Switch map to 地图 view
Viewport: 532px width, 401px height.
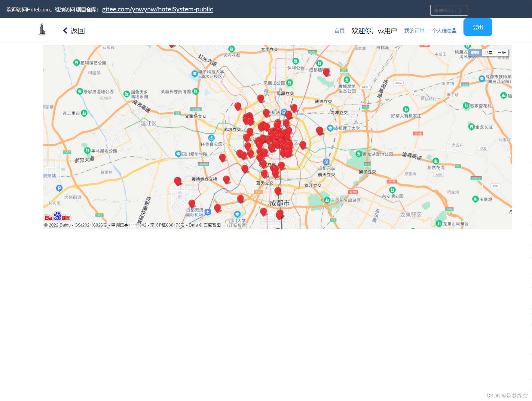[475, 53]
